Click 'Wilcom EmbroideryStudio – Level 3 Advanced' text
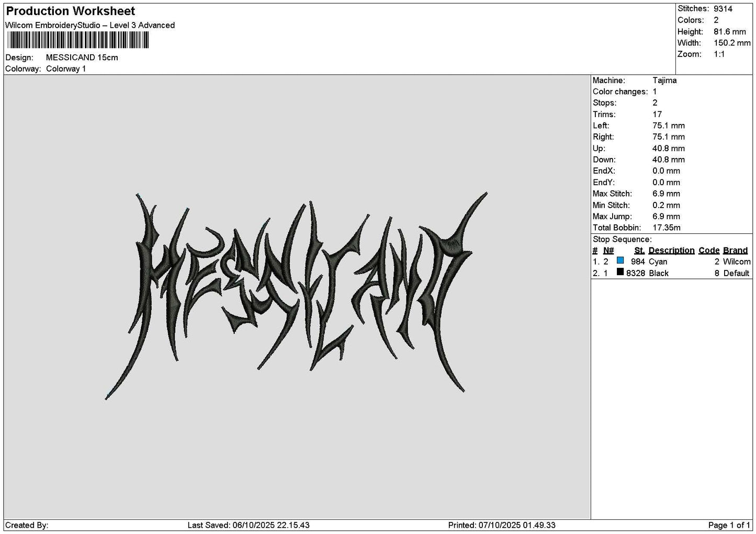Image resolution: width=756 pixels, height=534 pixels. (90, 25)
